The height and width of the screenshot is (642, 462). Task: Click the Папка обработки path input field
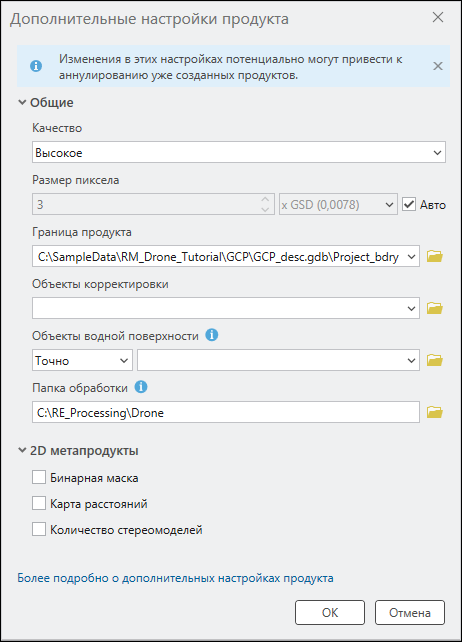click(226, 412)
